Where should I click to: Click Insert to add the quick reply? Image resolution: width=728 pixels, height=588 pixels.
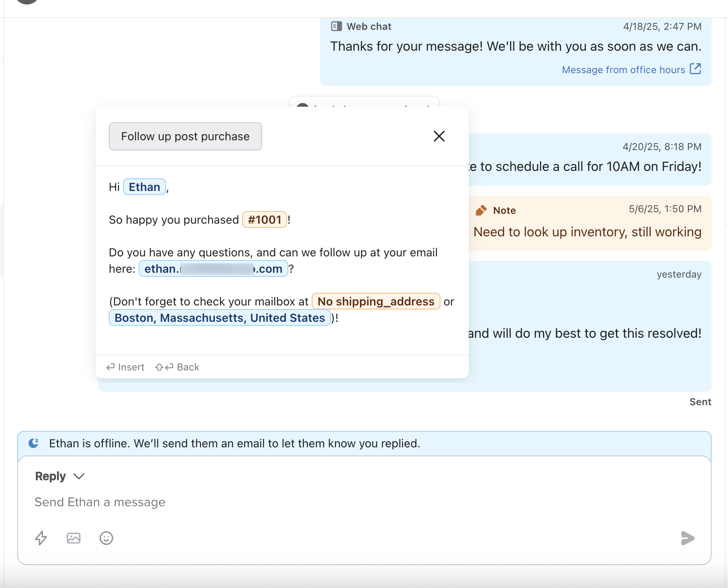click(126, 367)
